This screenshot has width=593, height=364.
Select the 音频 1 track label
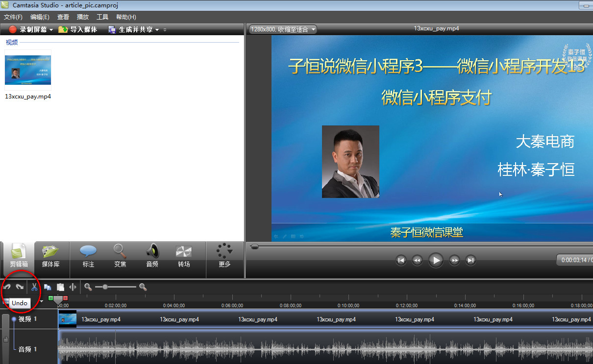coord(27,349)
